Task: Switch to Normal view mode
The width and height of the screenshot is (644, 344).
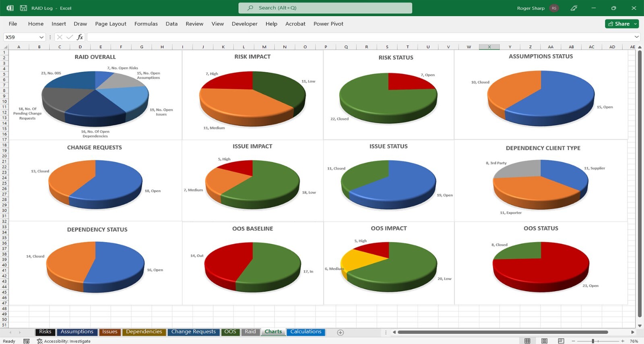Action: coord(527,341)
